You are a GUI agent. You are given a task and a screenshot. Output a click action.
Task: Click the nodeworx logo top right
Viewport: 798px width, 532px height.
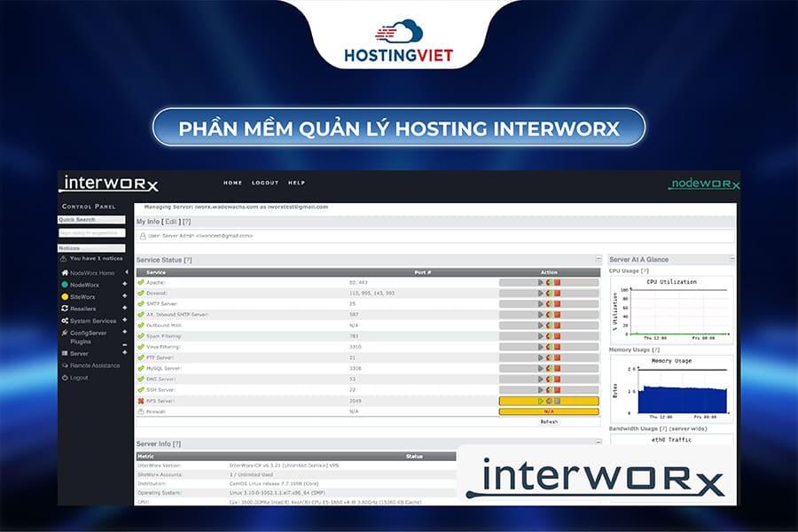pyautogui.click(x=705, y=184)
